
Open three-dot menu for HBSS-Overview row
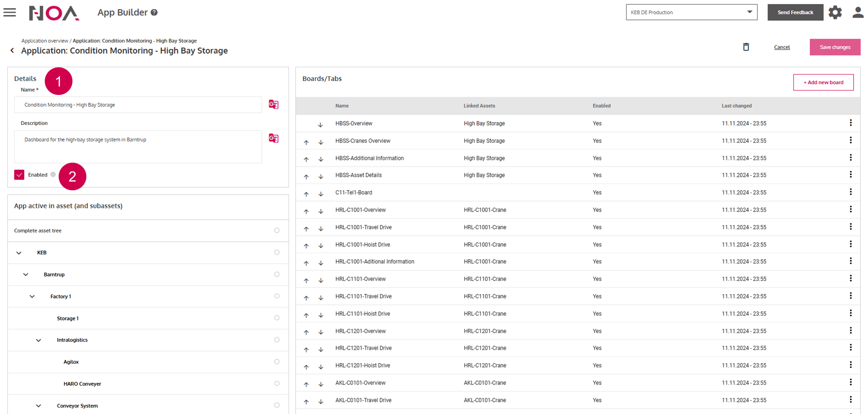(850, 123)
